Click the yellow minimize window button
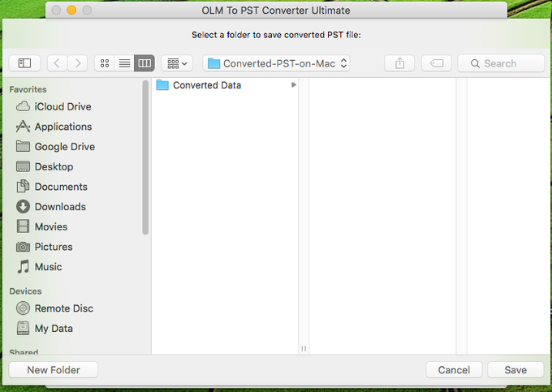Image resolution: width=552 pixels, height=392 pixels. tap(71, 11)
